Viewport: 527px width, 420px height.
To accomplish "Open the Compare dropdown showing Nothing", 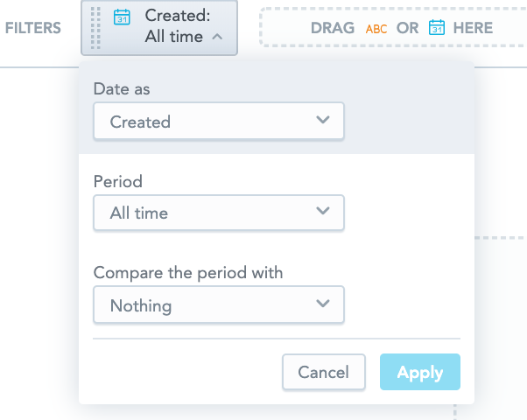I will 218,305.
